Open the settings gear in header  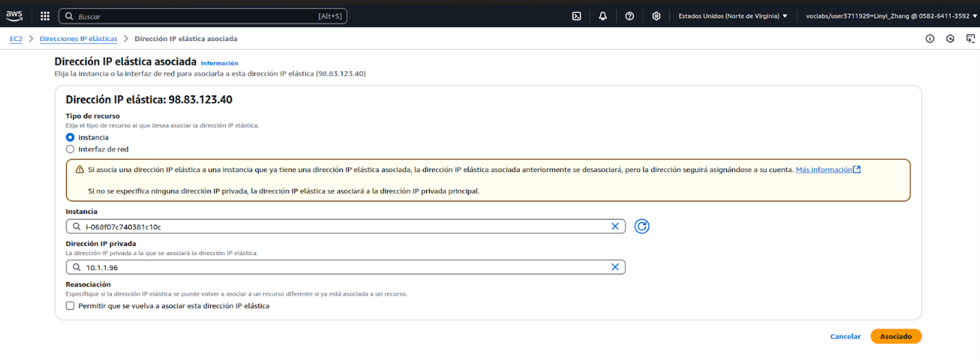(656, 16)
